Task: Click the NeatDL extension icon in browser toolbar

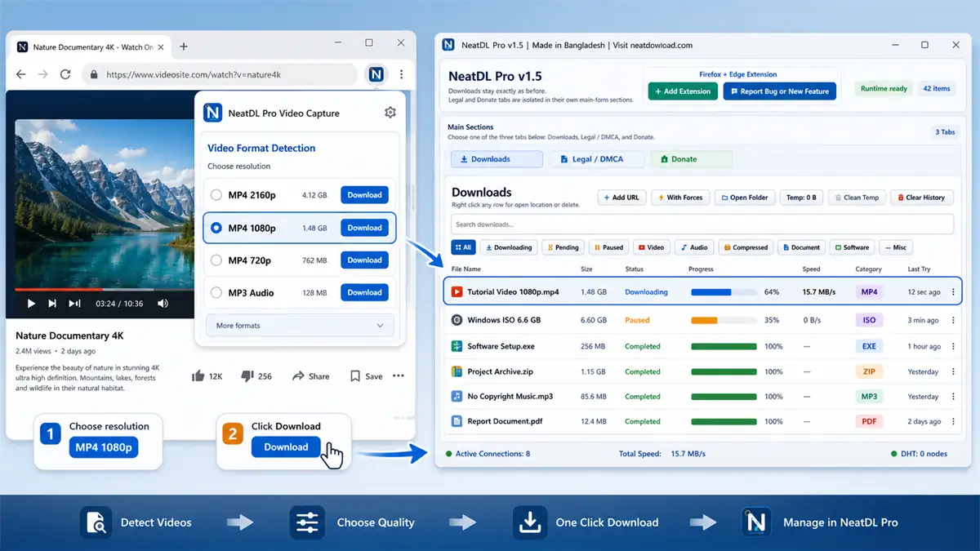Action: 376,74
